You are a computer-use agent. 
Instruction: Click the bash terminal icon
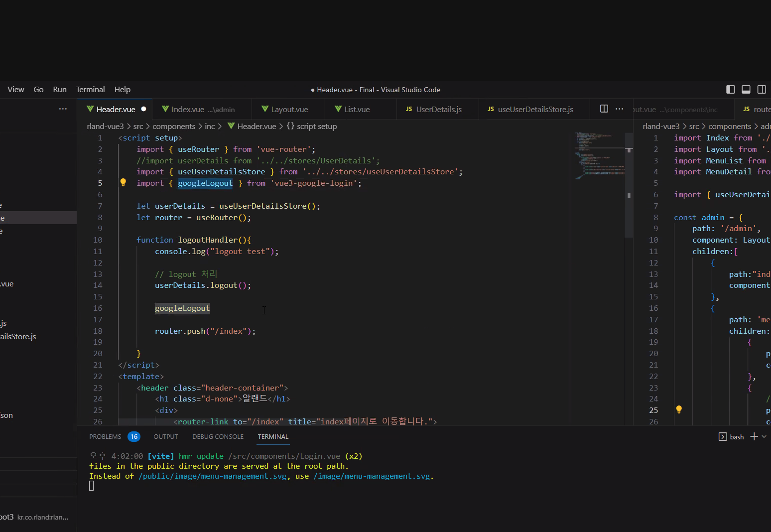tap(723, 437)
